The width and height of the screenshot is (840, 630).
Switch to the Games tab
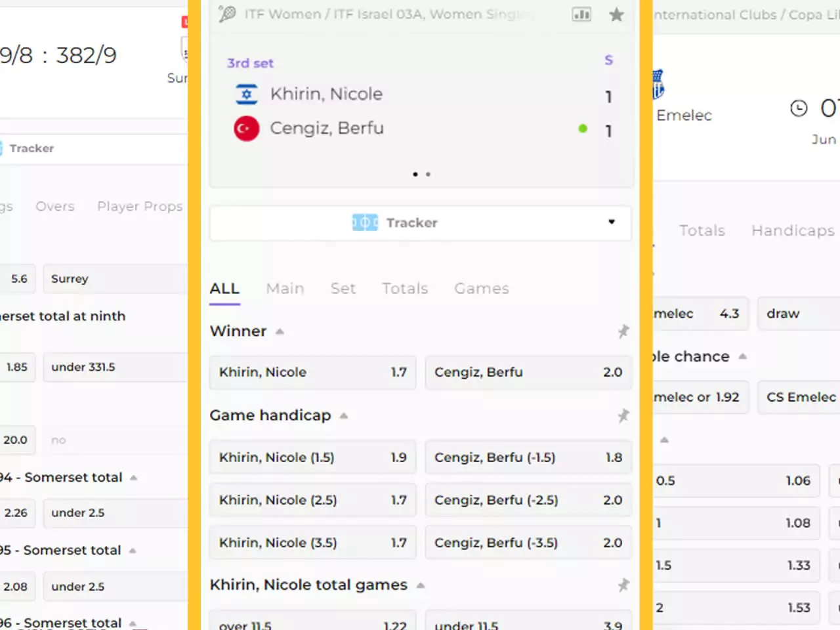click(x=481, y=289)
